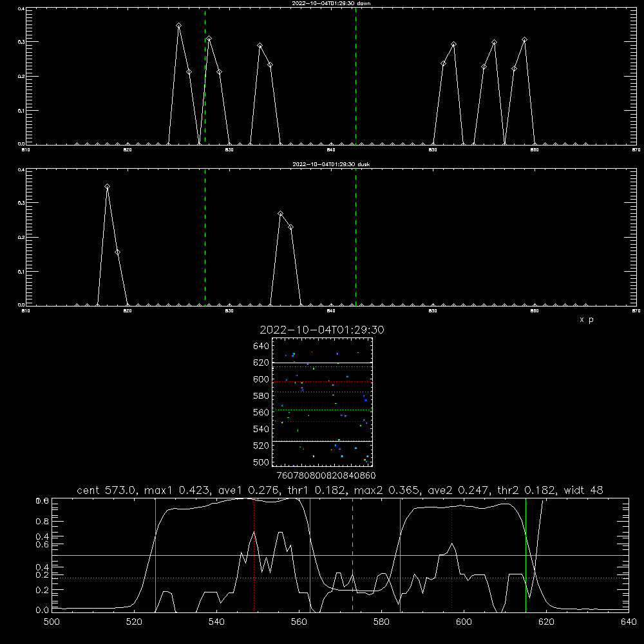This screenshot has height=644, width=644.
Task: Click the dawn peak diamond near x=833
Action: click(x=260, y=46)
